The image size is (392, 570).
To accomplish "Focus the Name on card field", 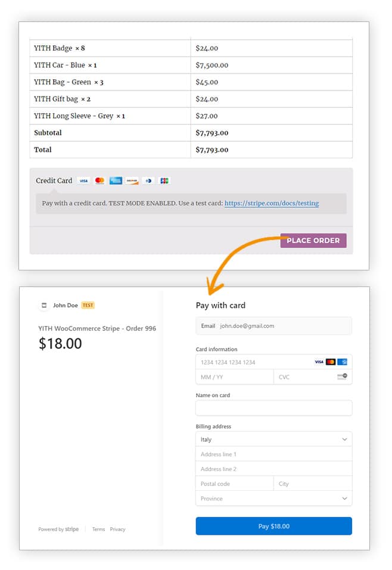I will click(274, 408).
